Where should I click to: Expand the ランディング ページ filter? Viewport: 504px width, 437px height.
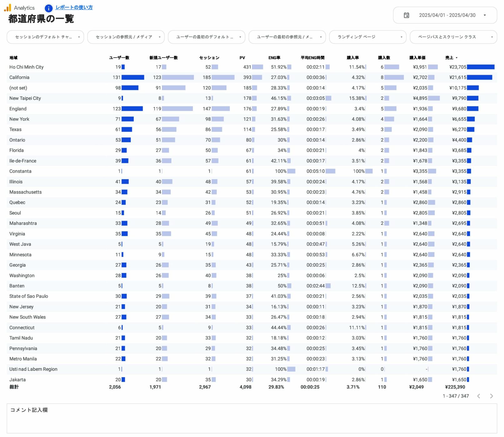[x=368, y=37]
